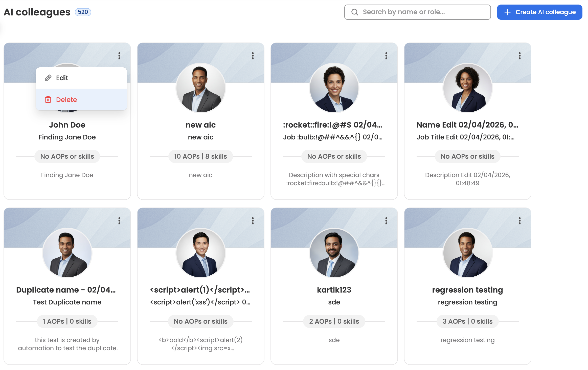Open three-dot menu on Name Edit card

click(519, 56)
